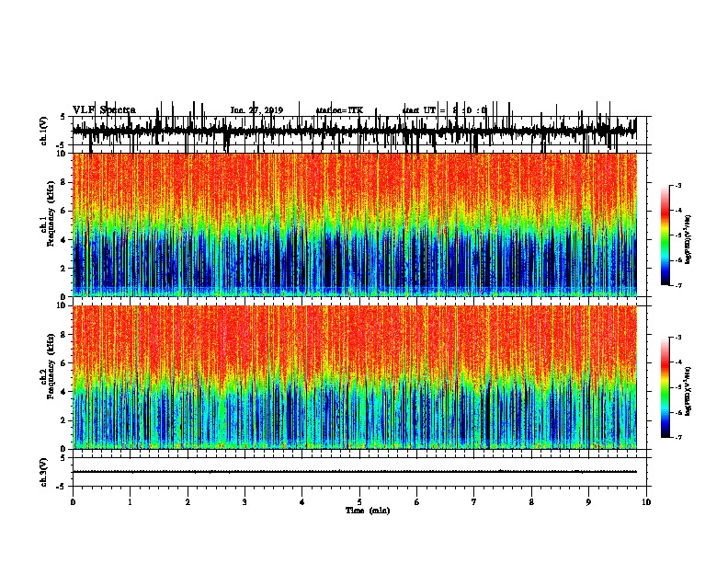Click the 'ch.3(V)' waveform axis label
Screen dimensions: 728x563
[x=44, y=472]
